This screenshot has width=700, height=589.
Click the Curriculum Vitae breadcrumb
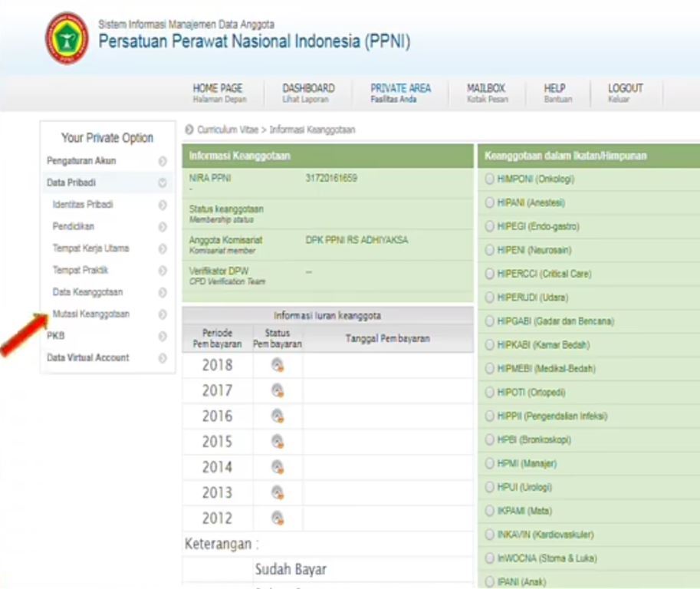click(228, 130)
